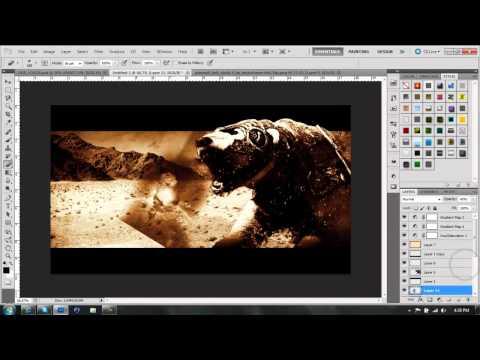Open the CS Live menu
This screenshot has width=480, height=360.
point(428,52)
